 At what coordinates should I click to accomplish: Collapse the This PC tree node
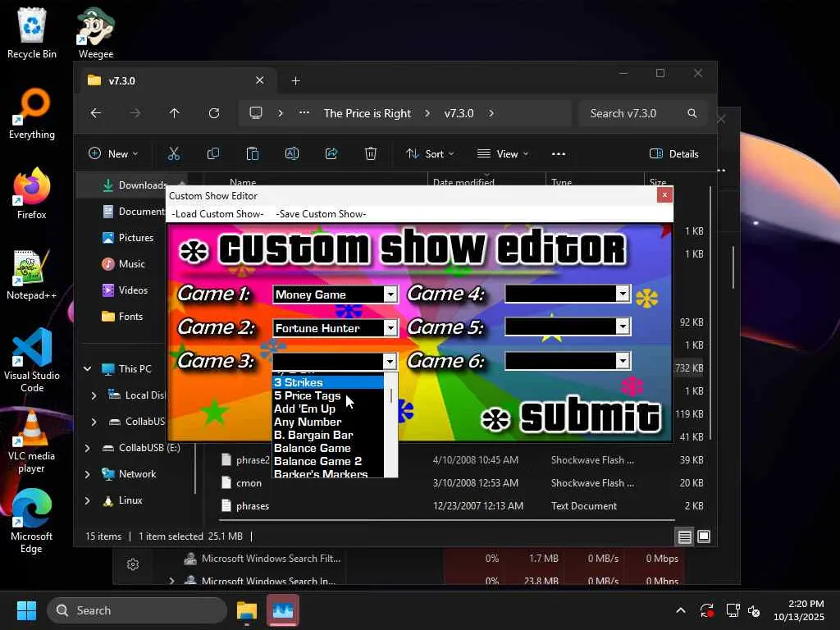[87, 368]
